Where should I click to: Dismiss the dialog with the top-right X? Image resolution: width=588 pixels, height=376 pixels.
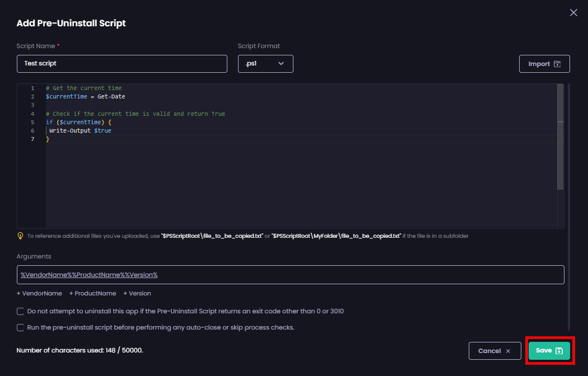pyautogui.click(x=573, y=12)
